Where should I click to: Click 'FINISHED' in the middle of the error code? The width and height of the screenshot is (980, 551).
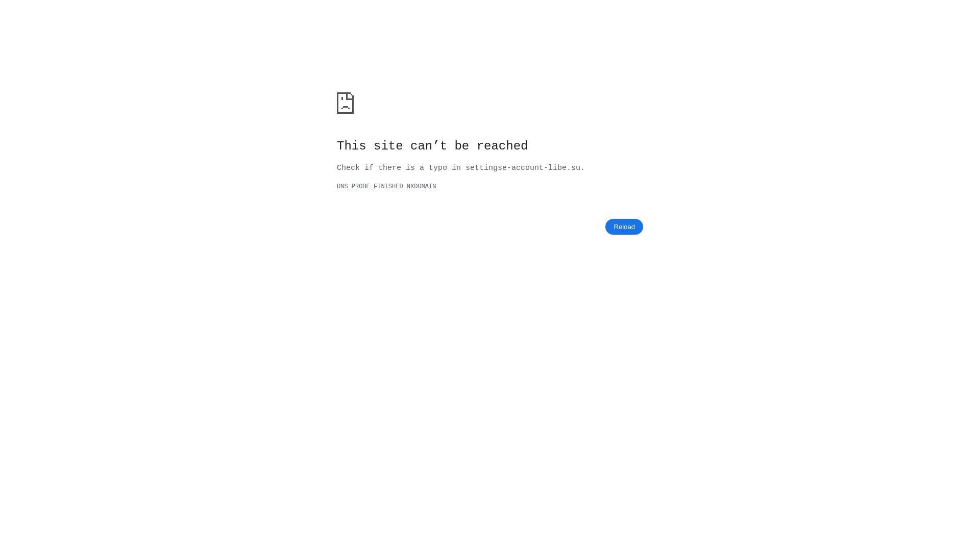coord(388,187)
